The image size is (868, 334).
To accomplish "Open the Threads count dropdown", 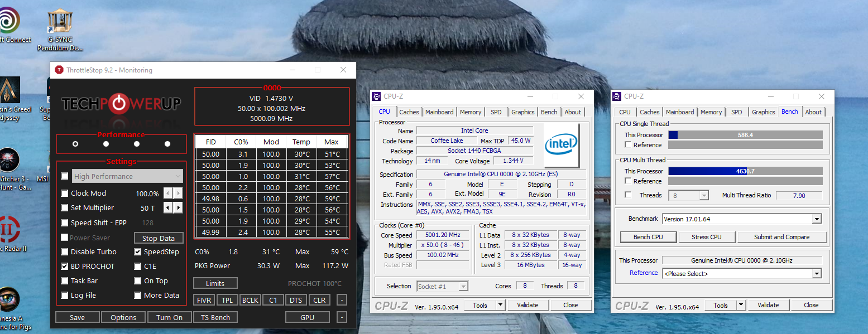I will pyautogui.click(x=688, y=195).
